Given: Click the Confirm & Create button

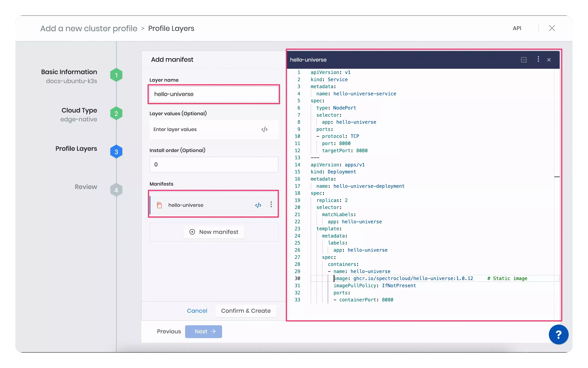Looking at the screenshot, I should (x=246, y=311).
